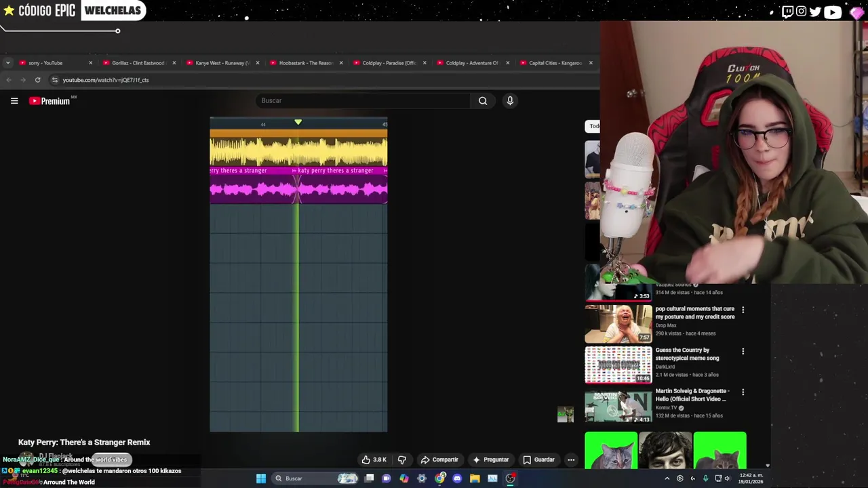This screenshot has height=488, width=868.
Task: Expand the browser tab search dropdown
Action: [7, 63]
